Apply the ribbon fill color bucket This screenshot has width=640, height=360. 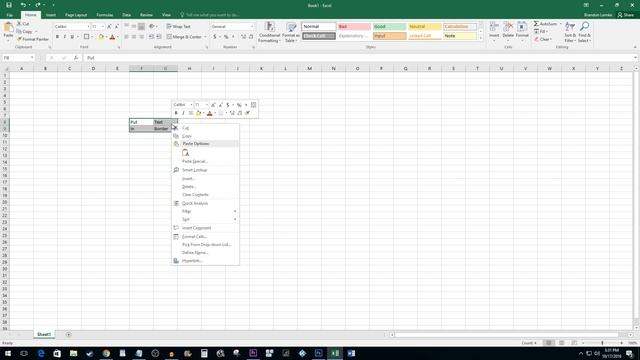(x=101, y=37)
